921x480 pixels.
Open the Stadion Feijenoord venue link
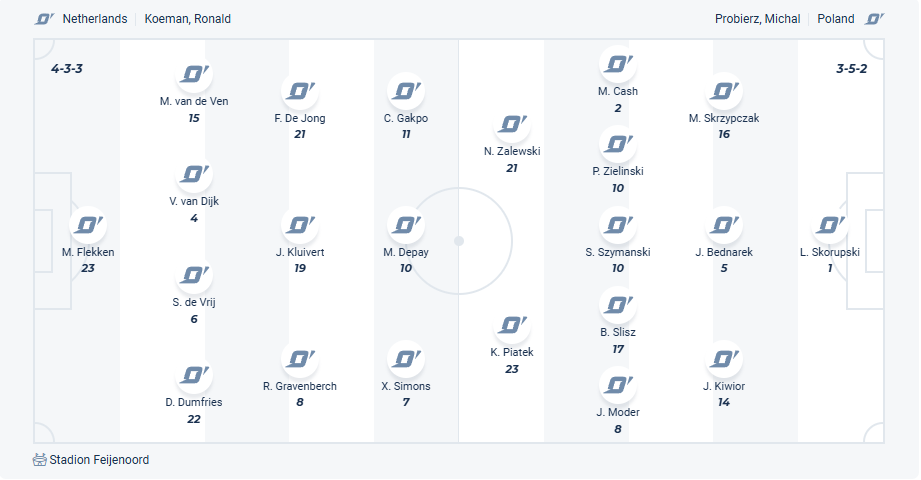click(99, 460)
